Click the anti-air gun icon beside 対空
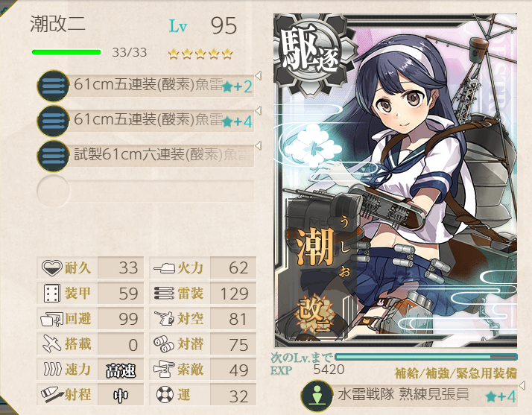This screenshot has width=532, height=415. (164, 319)
